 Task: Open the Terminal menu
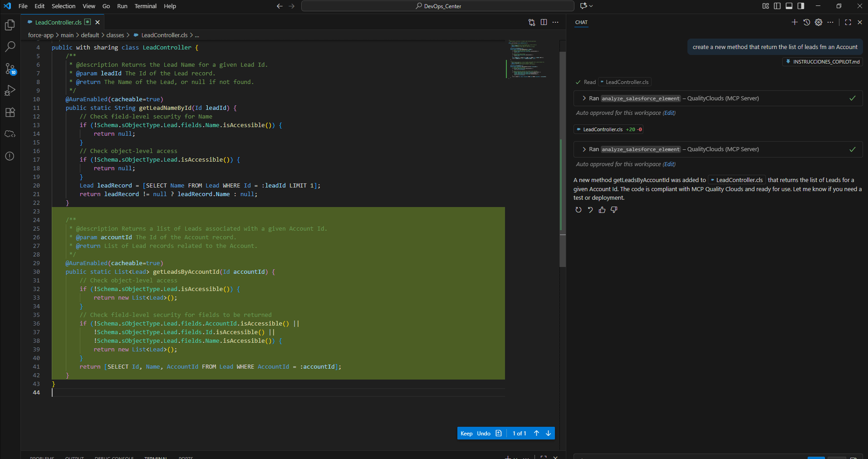click(x=145, y=6)
